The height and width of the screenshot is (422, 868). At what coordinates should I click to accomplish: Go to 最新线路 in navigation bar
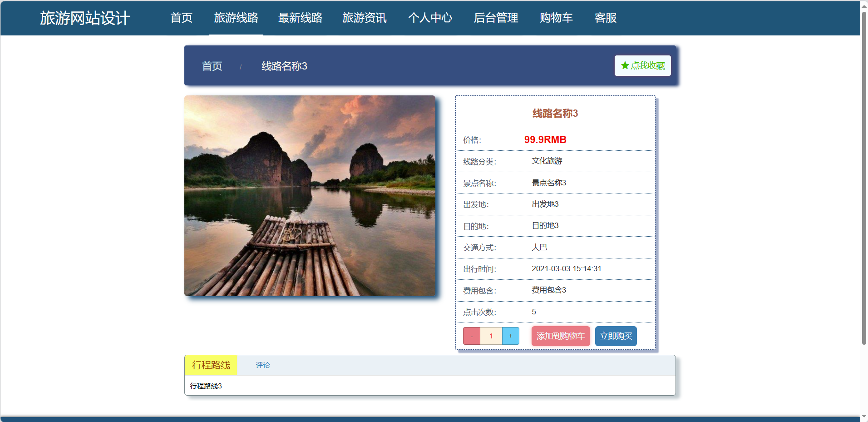(300, 18)
